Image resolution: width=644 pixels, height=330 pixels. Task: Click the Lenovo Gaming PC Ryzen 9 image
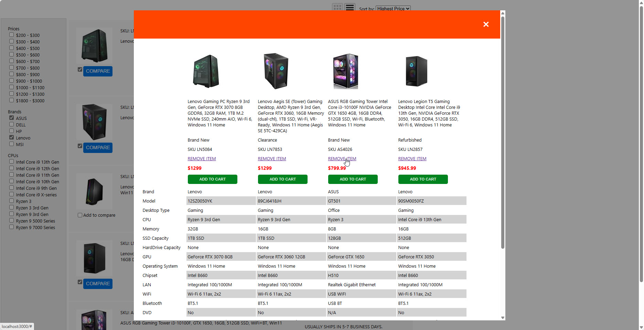point(206,71)
